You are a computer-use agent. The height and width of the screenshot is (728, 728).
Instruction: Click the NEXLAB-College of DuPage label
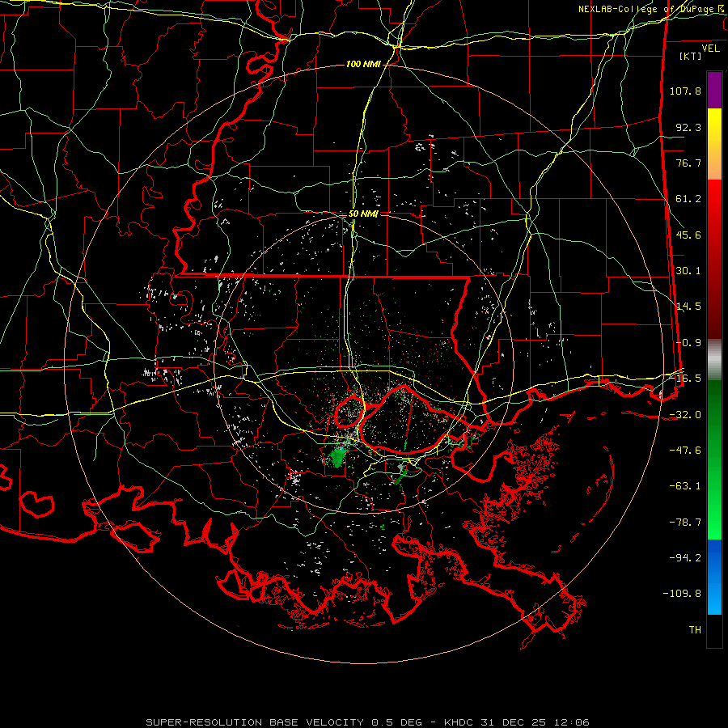(645, 9)
